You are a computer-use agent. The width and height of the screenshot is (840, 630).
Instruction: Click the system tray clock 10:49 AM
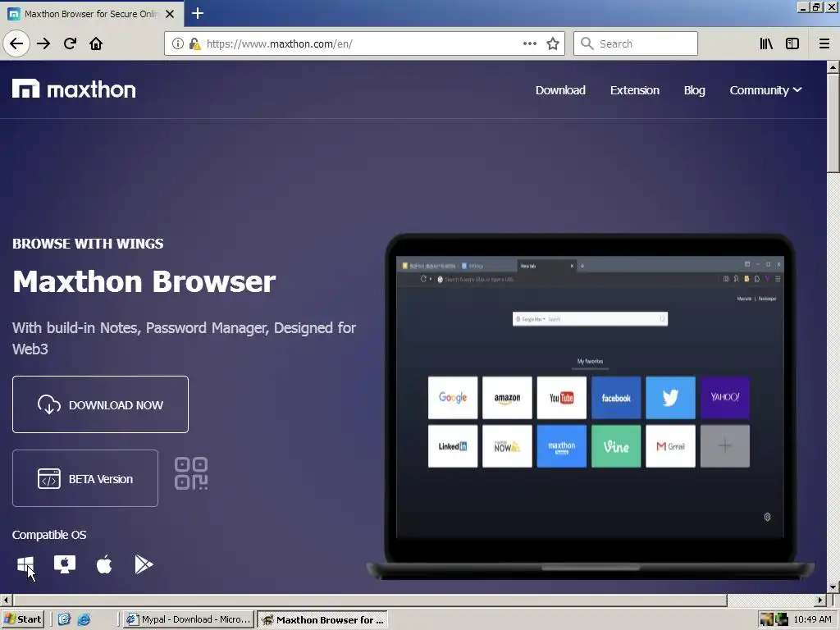tap(812, 619)
